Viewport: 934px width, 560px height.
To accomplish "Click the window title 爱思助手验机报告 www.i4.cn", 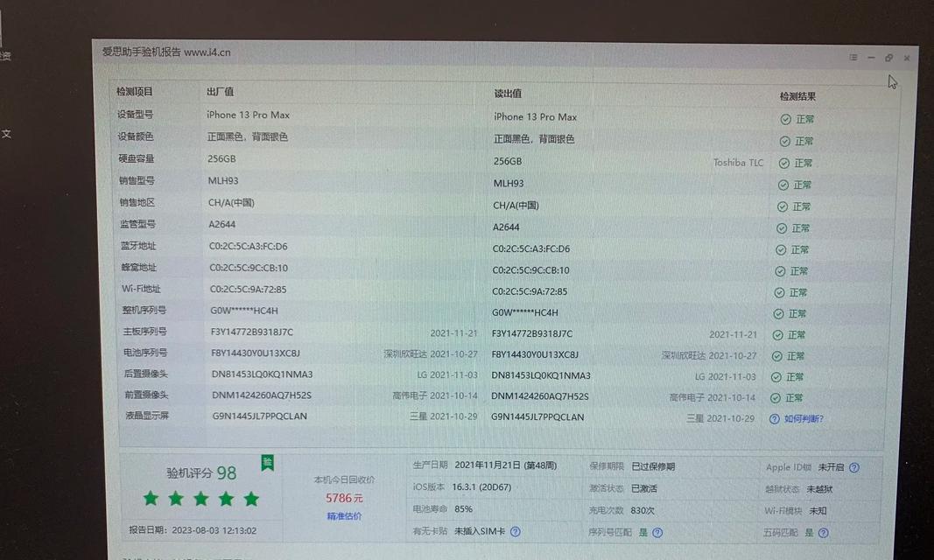I will coord(166,52).
